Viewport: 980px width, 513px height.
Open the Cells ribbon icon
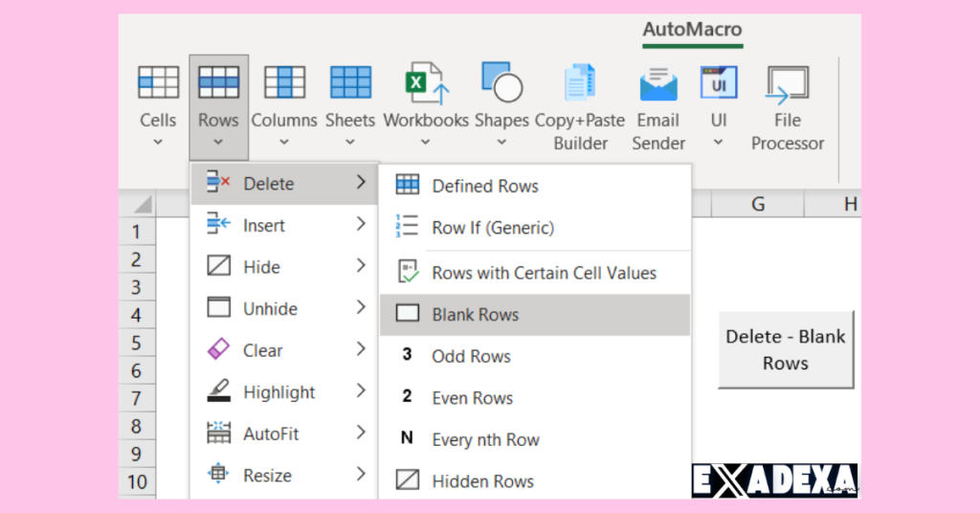point(158,82)
